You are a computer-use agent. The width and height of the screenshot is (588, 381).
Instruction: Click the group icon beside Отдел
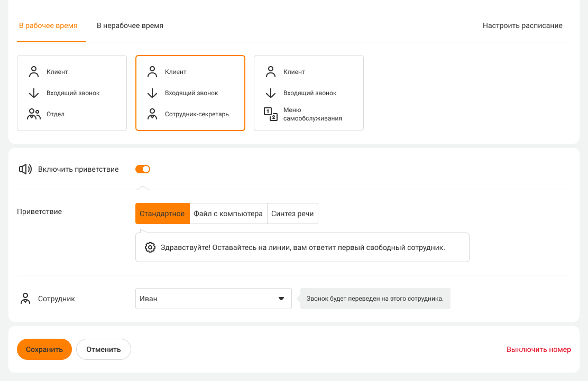[34, 114]
